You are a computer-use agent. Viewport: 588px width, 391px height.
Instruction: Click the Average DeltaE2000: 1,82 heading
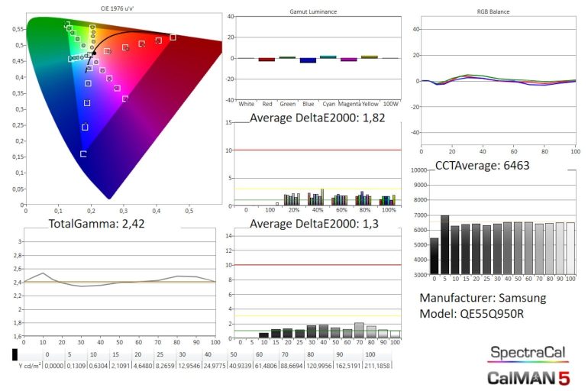(x=312, y=118)
